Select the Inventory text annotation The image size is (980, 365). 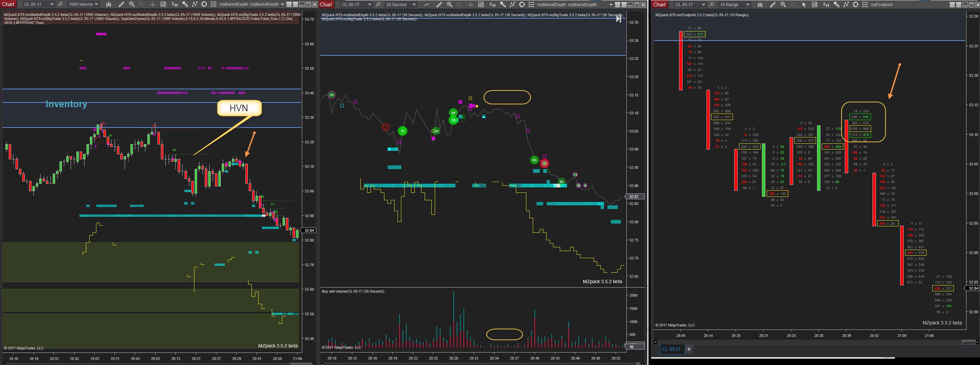(66, 104)
